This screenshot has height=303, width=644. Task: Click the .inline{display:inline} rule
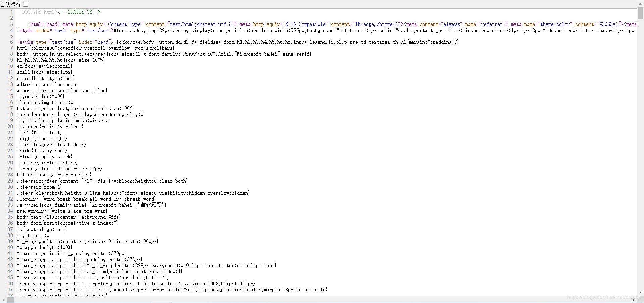coord(47,163)
